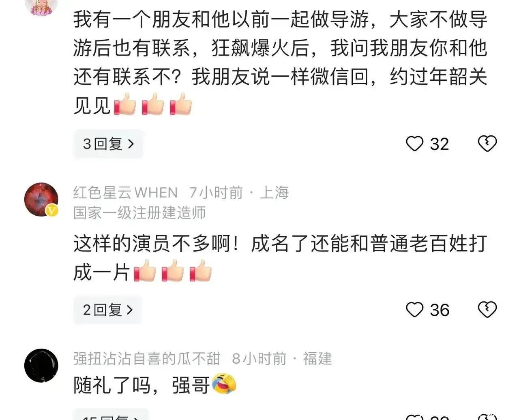Click the laughing-crying emoji after 强哥
This screenshot has height=420, width=519.
[x=223, y=384]
